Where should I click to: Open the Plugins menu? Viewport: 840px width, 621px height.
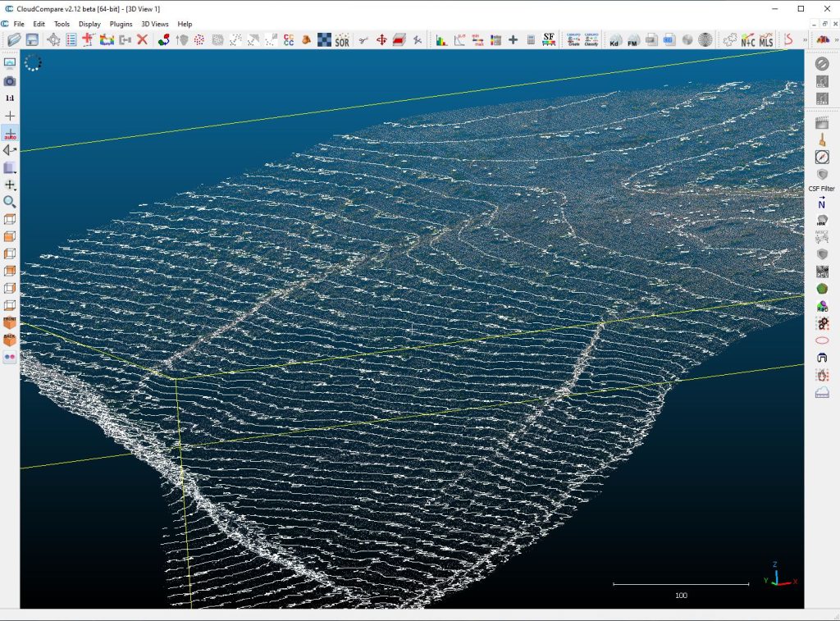[121, 24]
